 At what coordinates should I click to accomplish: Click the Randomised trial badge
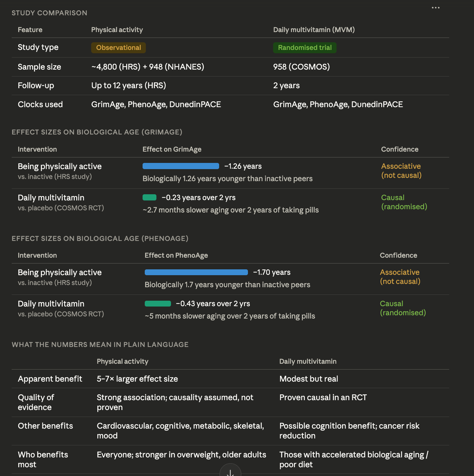click(304, 48)
